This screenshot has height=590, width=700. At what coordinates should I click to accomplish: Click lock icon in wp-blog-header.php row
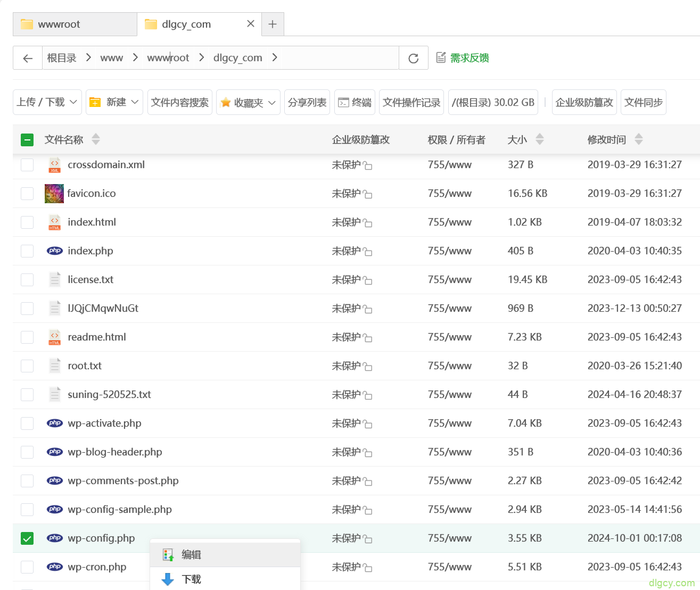367,453
